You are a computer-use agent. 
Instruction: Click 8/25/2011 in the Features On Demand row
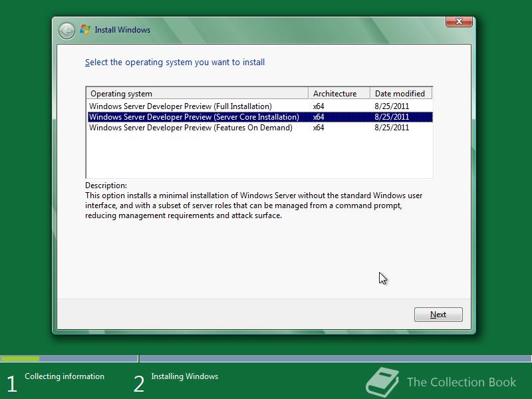(392, 128)
